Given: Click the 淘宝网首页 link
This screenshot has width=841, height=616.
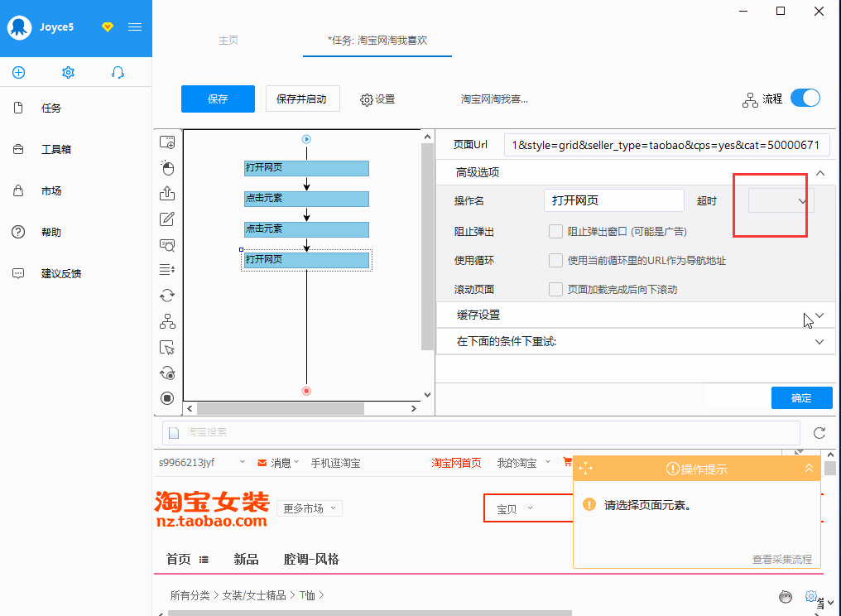Looking at the screenshot, I should click(x=456, y=463).
